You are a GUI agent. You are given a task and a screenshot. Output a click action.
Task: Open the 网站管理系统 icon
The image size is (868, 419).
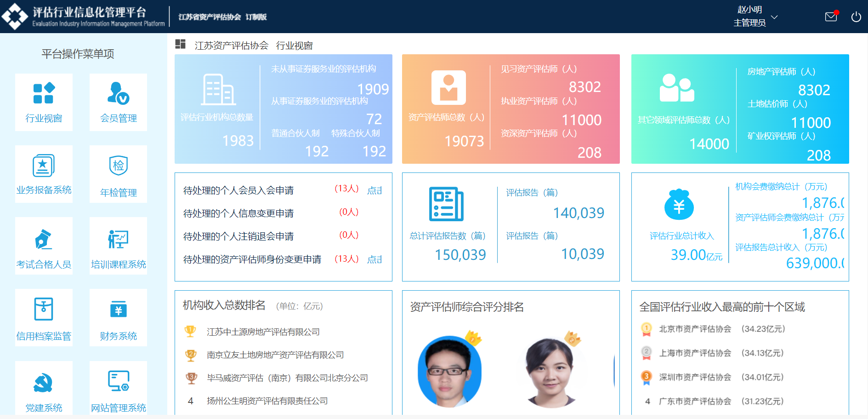pos(118,381)
